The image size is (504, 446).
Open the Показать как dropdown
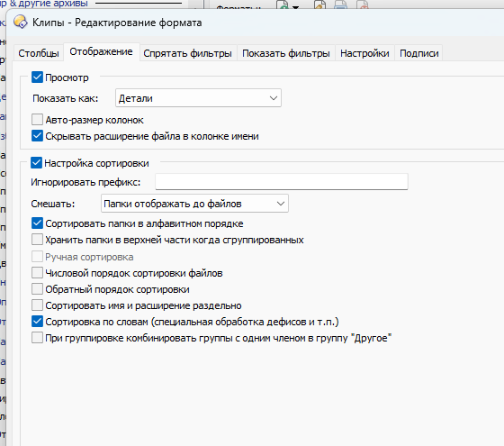click(x=198, y=98)
